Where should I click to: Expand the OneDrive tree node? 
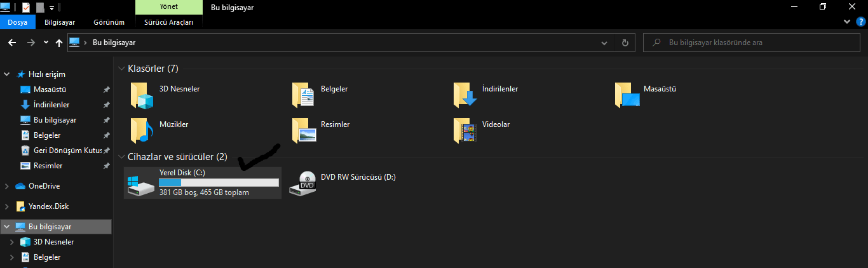(7, 186)
